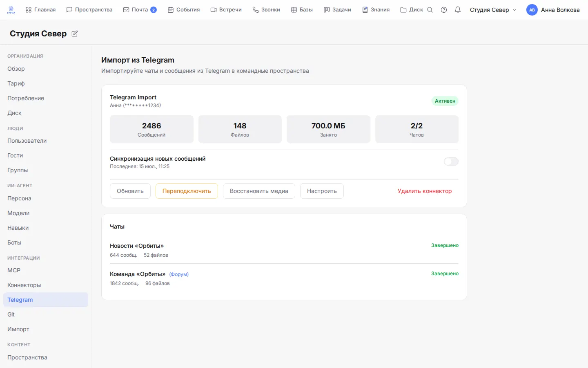Open the Команда «Орбиты» chat row
Screen dimensions: 588x368
(284, 278)
